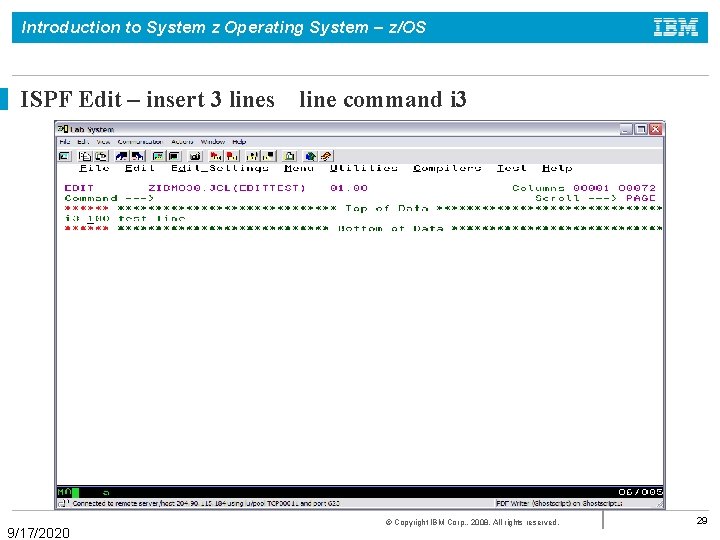This screenshot has width=720, height=540.
Task: Click the Columns 00001 00072 indicator
Action: [x=584, y=188]
